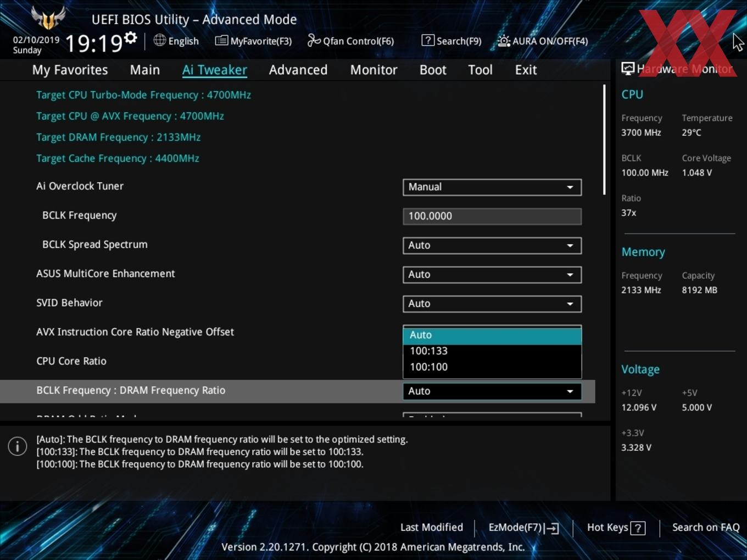Image resolution: width=747 pixels, height=560 pixels.
Task: Select BCLK Spread Spectrum label
Action: [x=95, y=244]
